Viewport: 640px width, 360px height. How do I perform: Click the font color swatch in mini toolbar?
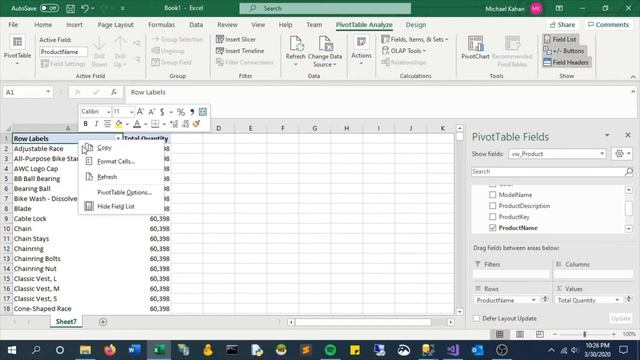[x=137, y=124]
